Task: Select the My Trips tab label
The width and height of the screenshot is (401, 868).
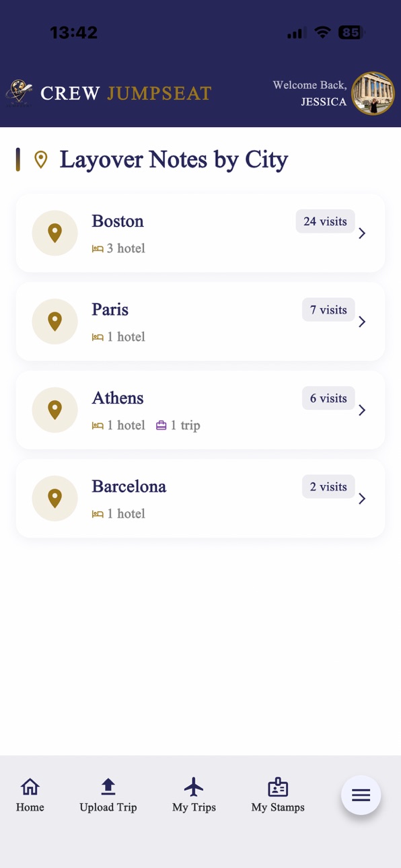Action: 194,807
